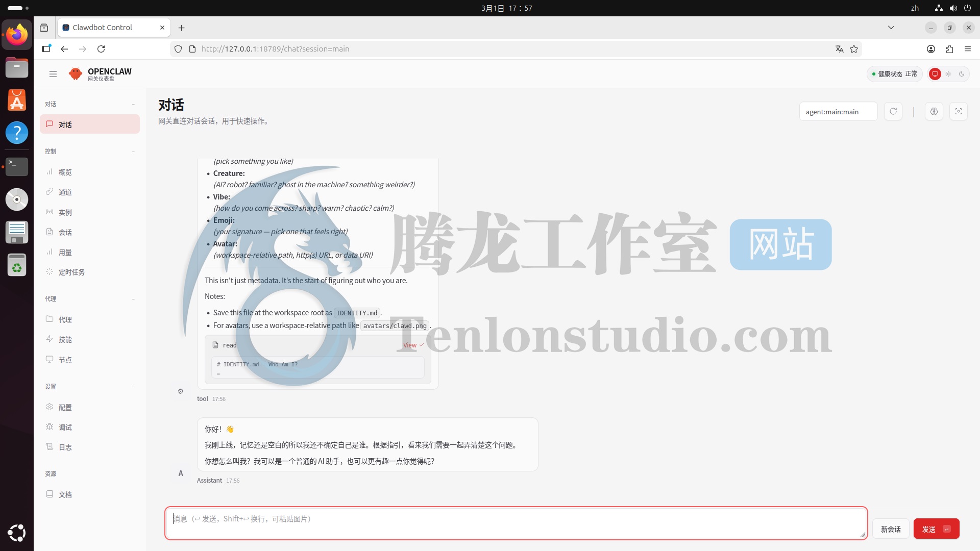The width and height of the screenshot is (980, 551).
Task: Collapse the 代理 sidebar section
Action: coord(133,299)
